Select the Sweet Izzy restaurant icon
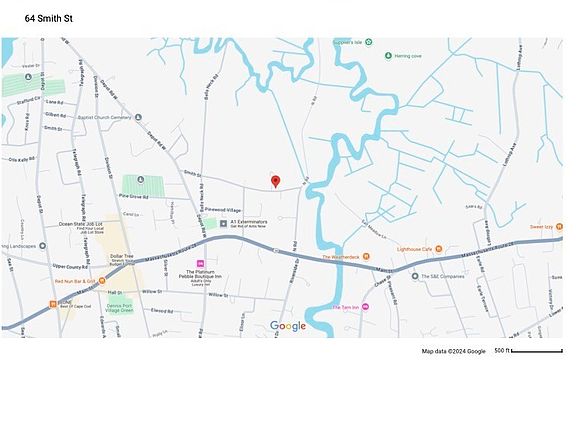Screen dimensions: 576x432 pyautogui.click(x=559, y=227)
